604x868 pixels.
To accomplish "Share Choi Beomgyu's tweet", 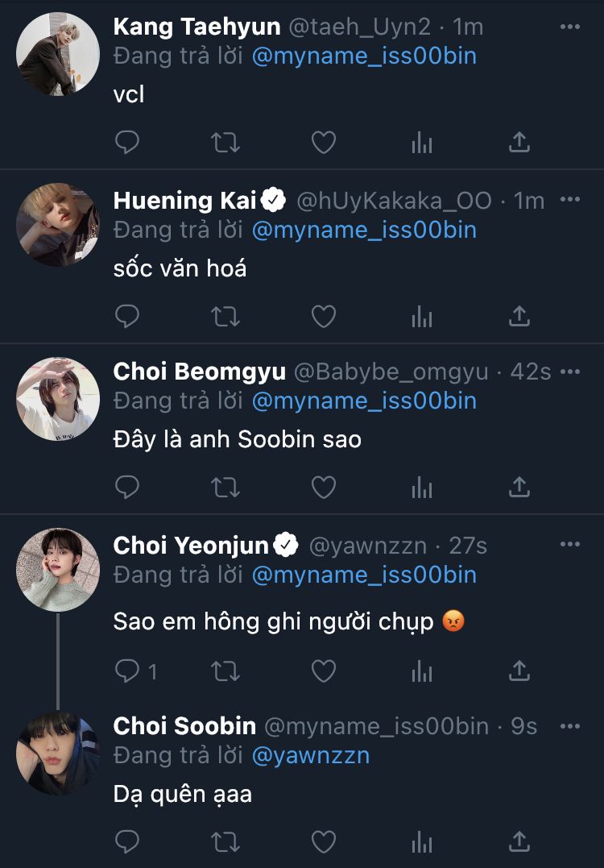I will click(520, 487).
